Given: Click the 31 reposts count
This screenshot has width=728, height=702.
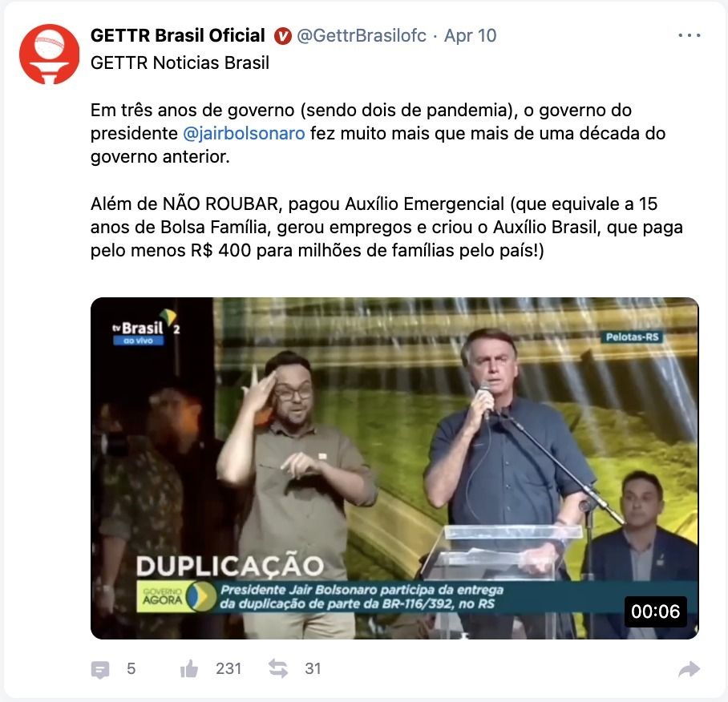Looking at the screenshot, I should [313, 668].
